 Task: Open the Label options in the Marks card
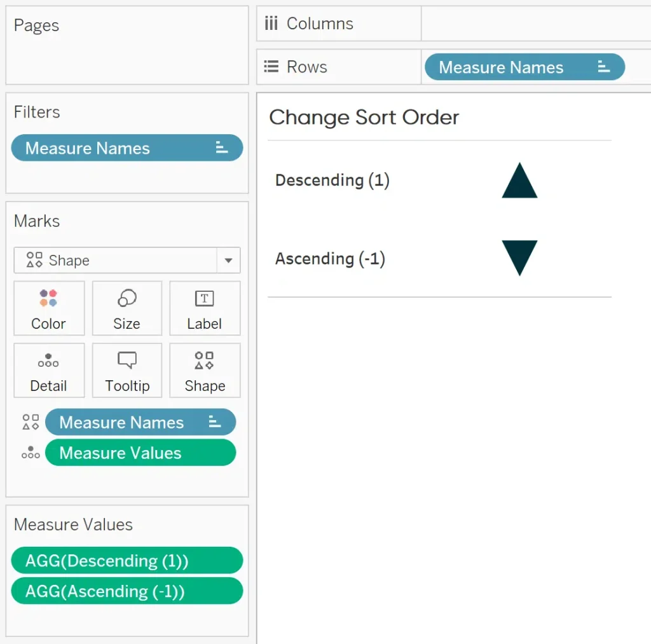click(205, 308)
